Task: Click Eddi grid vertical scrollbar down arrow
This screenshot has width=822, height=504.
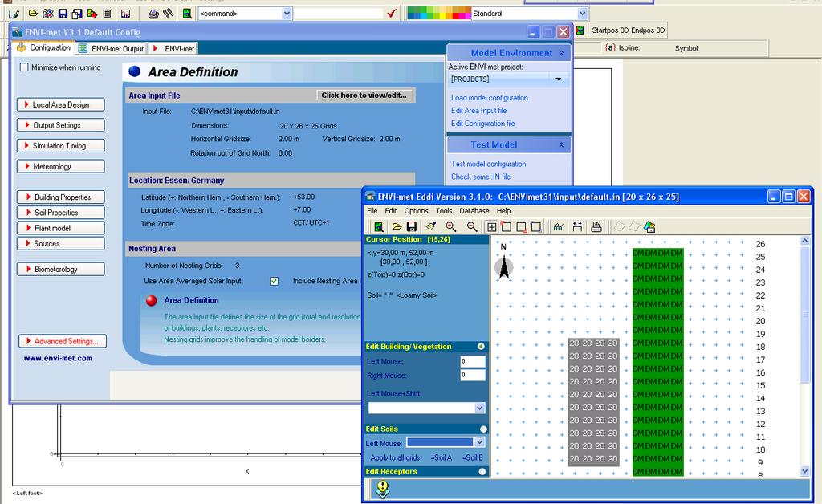Action: pyautogui.click(x=805, y=472)
